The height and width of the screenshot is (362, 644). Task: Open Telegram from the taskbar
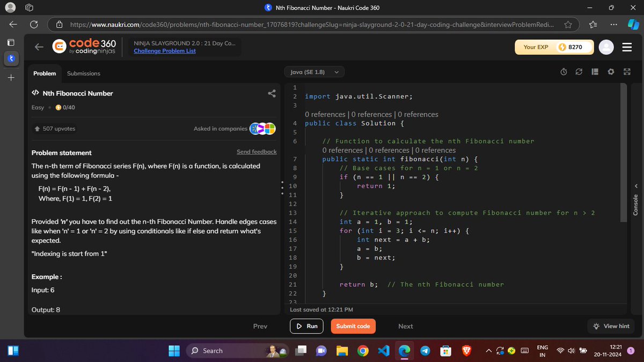(425, 351)
